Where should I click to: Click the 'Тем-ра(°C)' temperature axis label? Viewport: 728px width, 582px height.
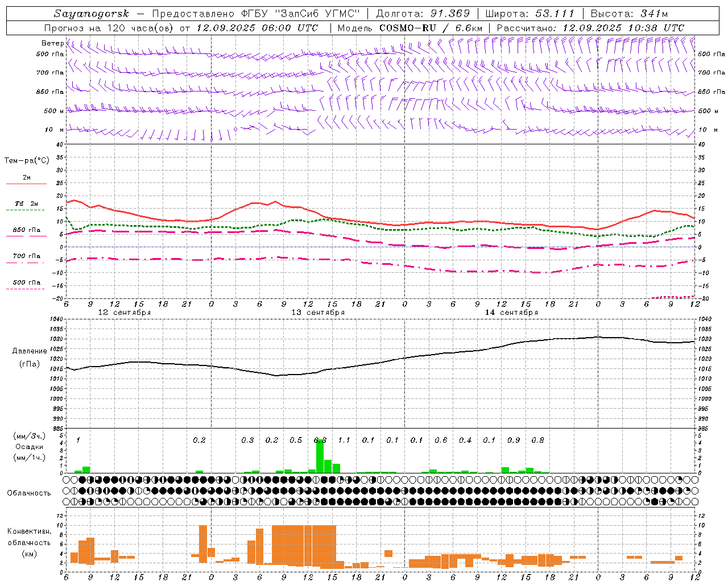coord(27,161)
